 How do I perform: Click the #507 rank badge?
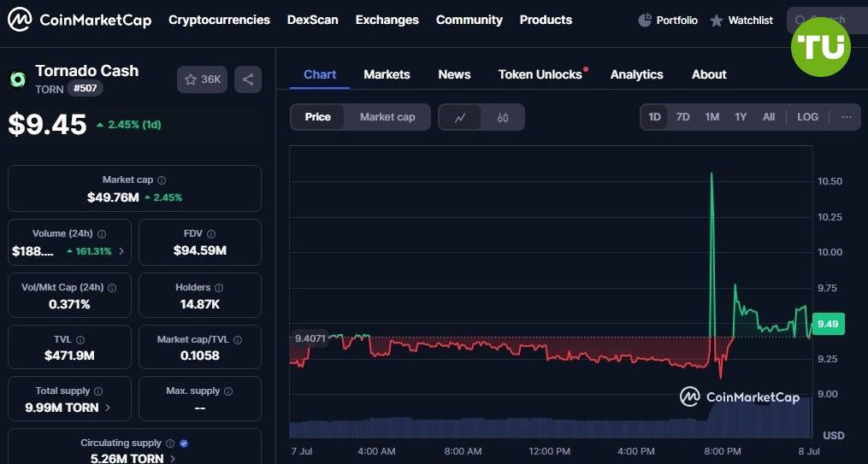pyautogui.click(x=85, y=89)
